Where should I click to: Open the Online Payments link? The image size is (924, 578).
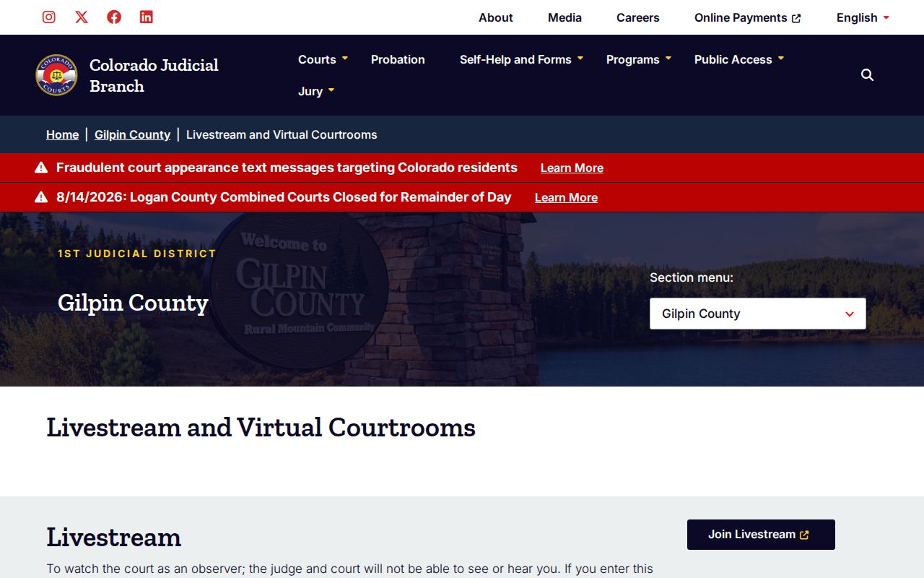(748, 17)
